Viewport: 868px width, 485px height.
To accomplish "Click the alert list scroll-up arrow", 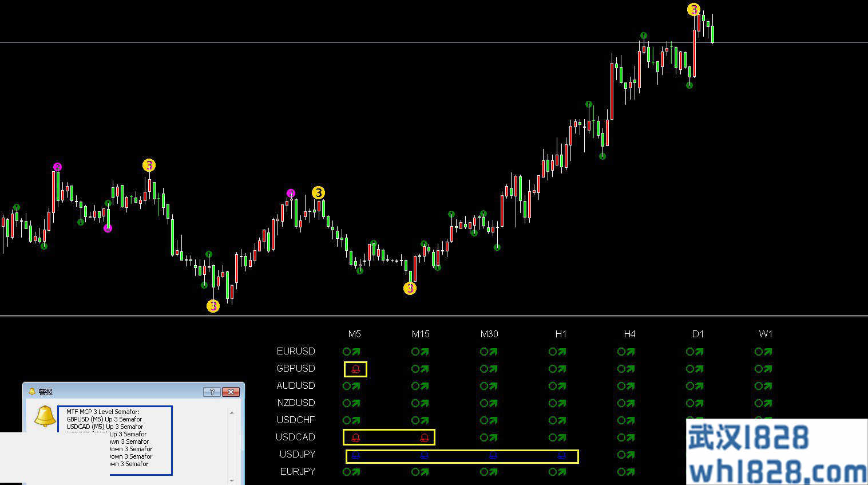I will [x=232, y=412].
